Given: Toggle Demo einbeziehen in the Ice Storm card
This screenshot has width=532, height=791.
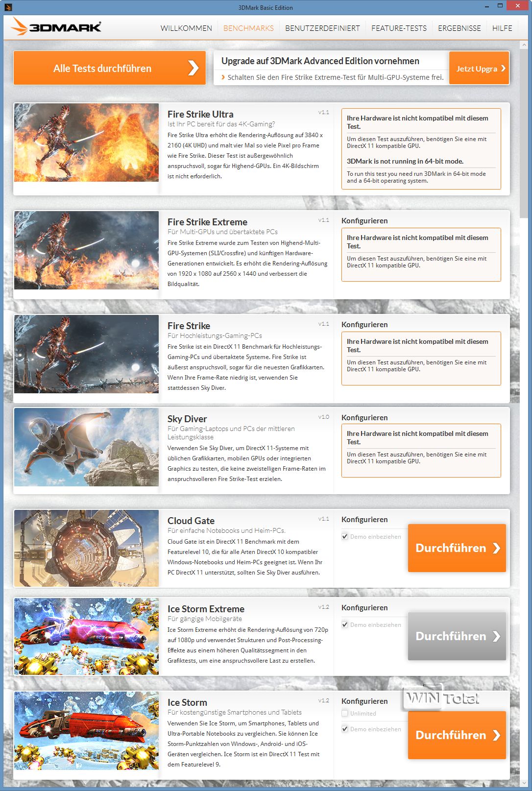Looking at the screenshot, I should coord(345,729).
